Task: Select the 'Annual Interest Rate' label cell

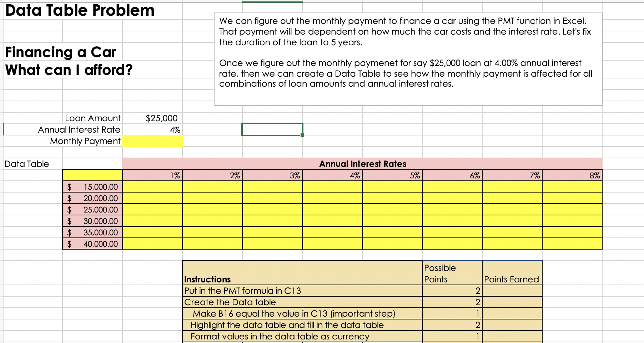Action: click(x=79, y=129)
